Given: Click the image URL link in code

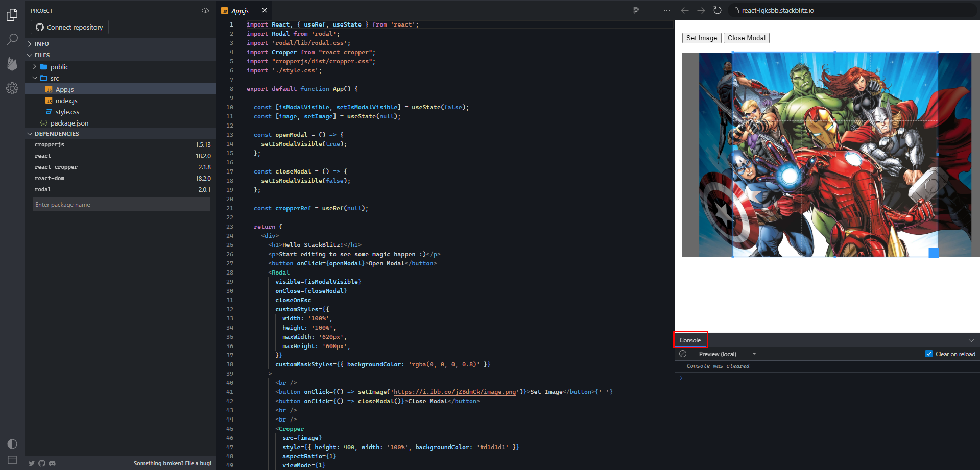Looking at the screenshot, I should pyautogui.click(x=455, y=392).
